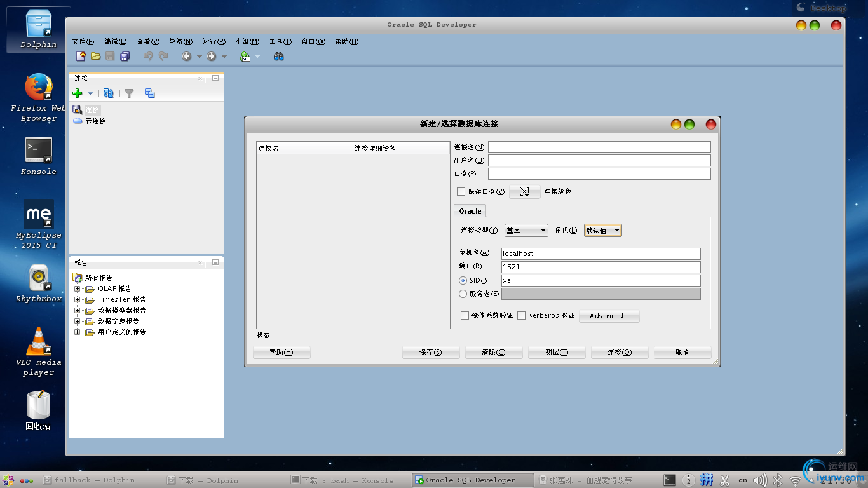This screenshot has height=488, width=868.
Task: Select 云连接 in the connections tree
Action: (95, 121)
